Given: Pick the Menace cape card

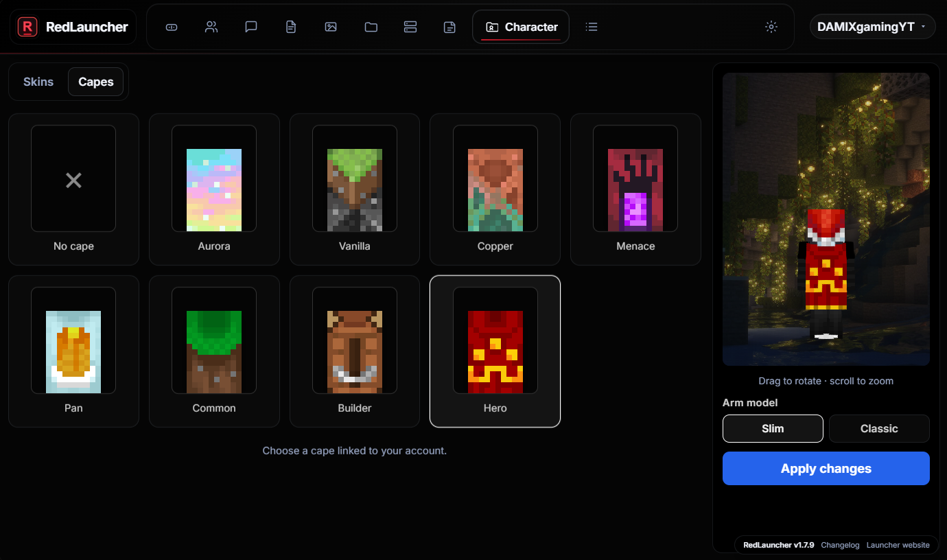Looking at the screenshot, I should 635,189.
